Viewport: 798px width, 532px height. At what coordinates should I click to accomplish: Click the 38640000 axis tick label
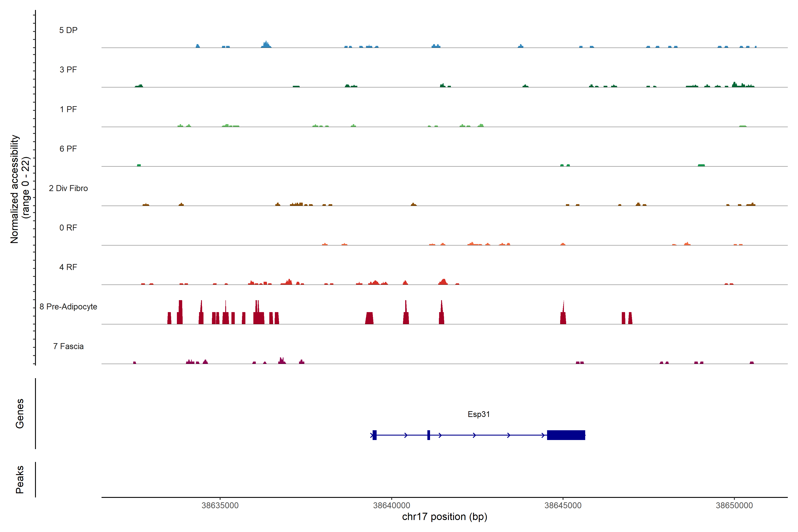391,505
